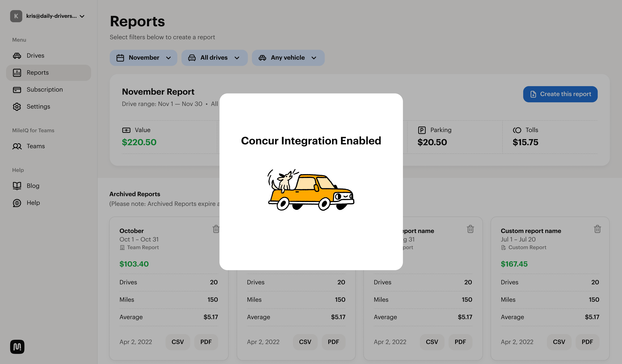Click the Teams people icon
Viewport: 622px width, 364px height.
click(17, 146)
